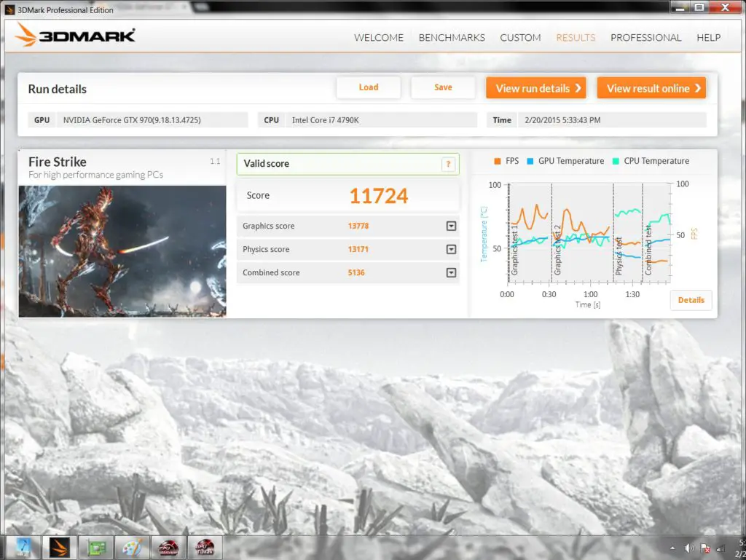Close the 3DMark Professional Edition window
This screenshot has height=560, width=746.
click(x=726, y=7)
